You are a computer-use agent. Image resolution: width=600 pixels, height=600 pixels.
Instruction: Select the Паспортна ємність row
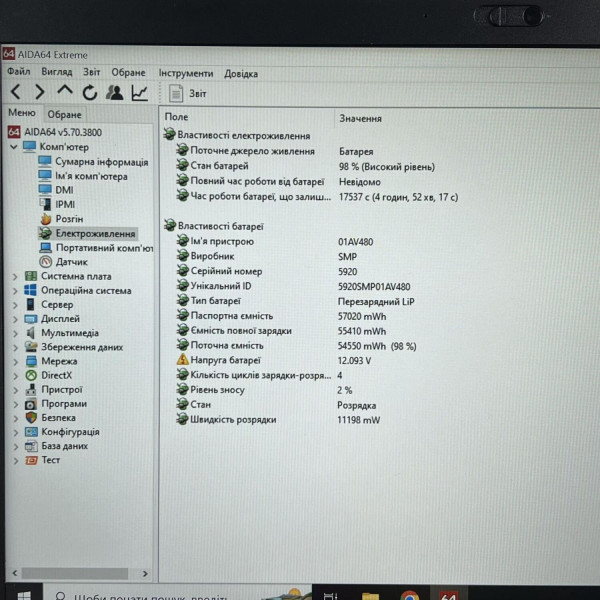click(281, 316)
